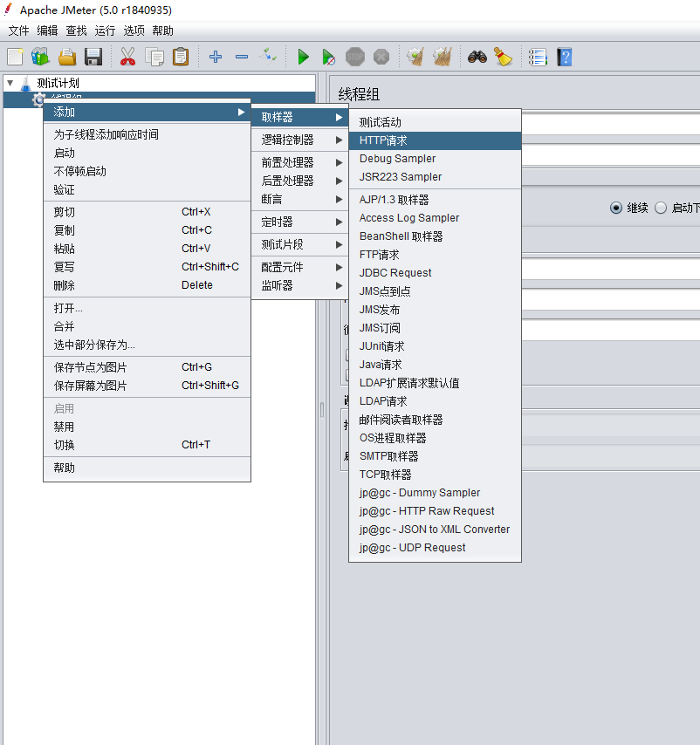Screen dimensions: 700x745
Task: Choose BeanShell 取样器 entry
Action: [435, 236]
